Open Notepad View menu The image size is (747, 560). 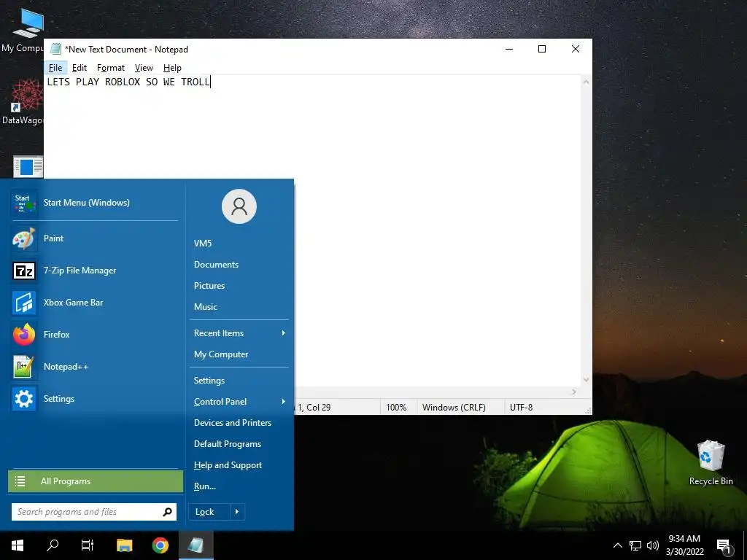pyautogui.click(x=144, y=68)
